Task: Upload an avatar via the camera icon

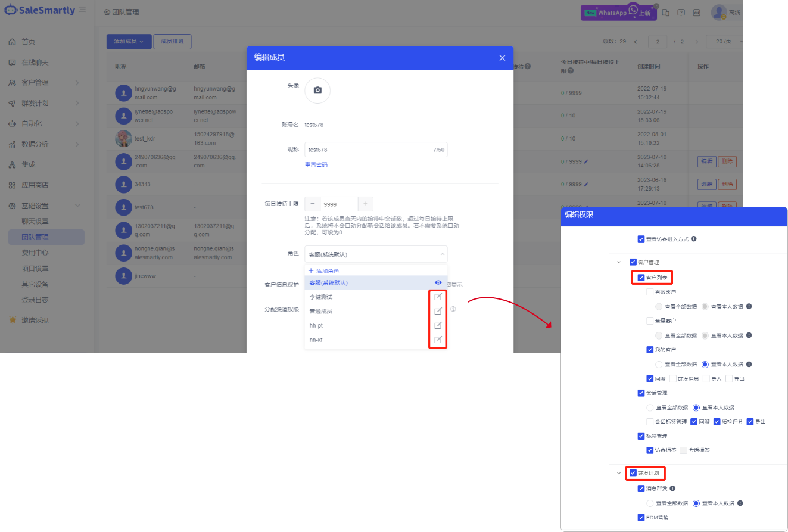Action: [x=317, y=91]
